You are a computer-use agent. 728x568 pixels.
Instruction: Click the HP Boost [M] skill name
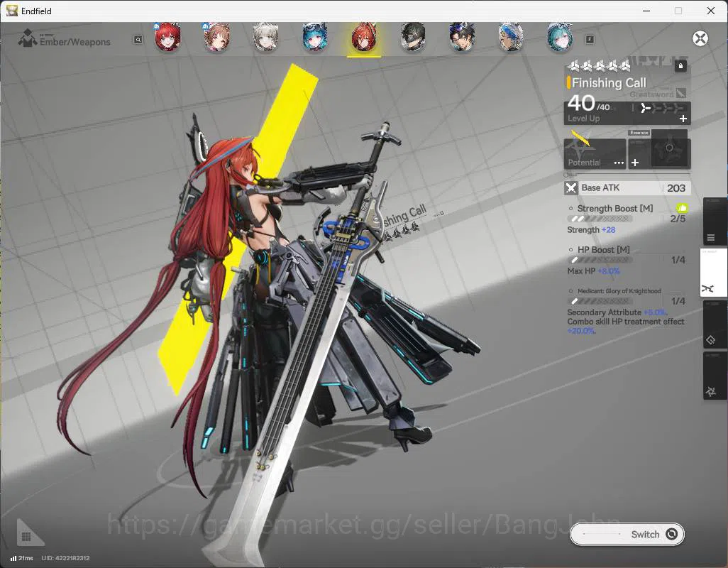pos(604,250)
